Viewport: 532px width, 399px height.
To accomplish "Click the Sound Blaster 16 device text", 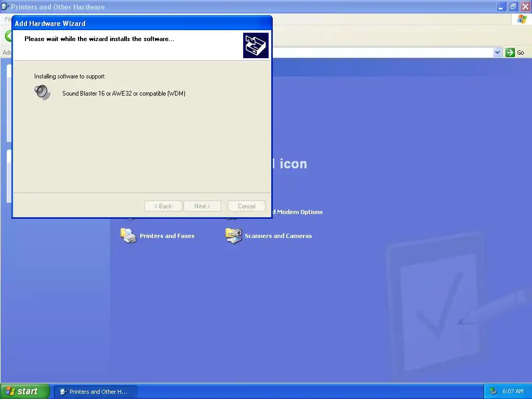I will pyautogui.click(x=124, y=94).
